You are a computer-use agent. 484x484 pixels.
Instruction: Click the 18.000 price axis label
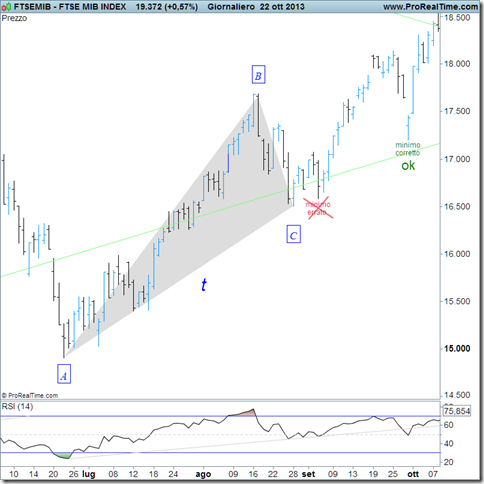click(x=457, y=64)
